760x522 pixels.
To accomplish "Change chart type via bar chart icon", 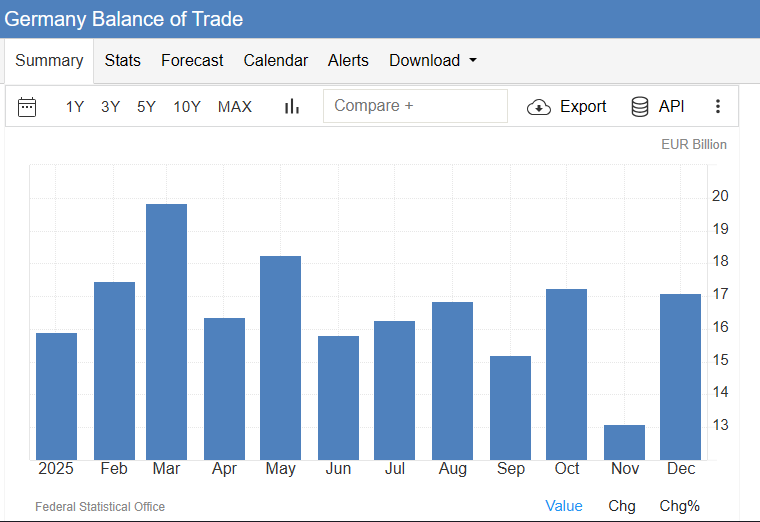I will tap(292, 107).
